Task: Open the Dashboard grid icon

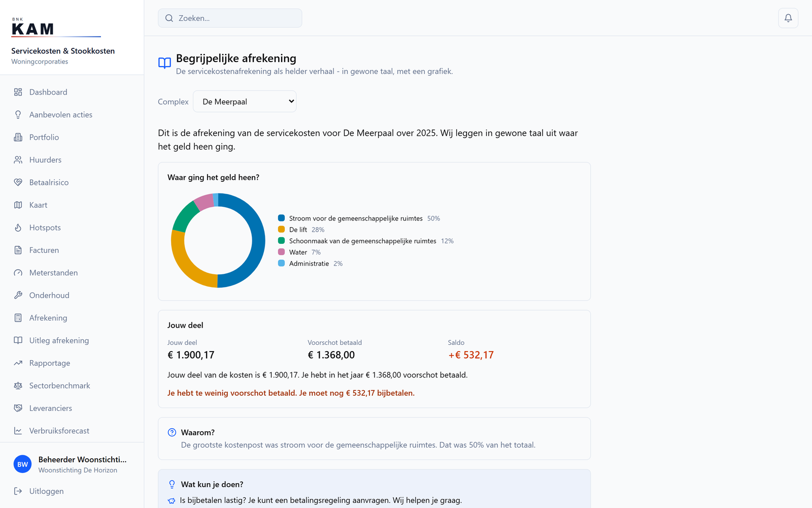Action: [18, 92]
